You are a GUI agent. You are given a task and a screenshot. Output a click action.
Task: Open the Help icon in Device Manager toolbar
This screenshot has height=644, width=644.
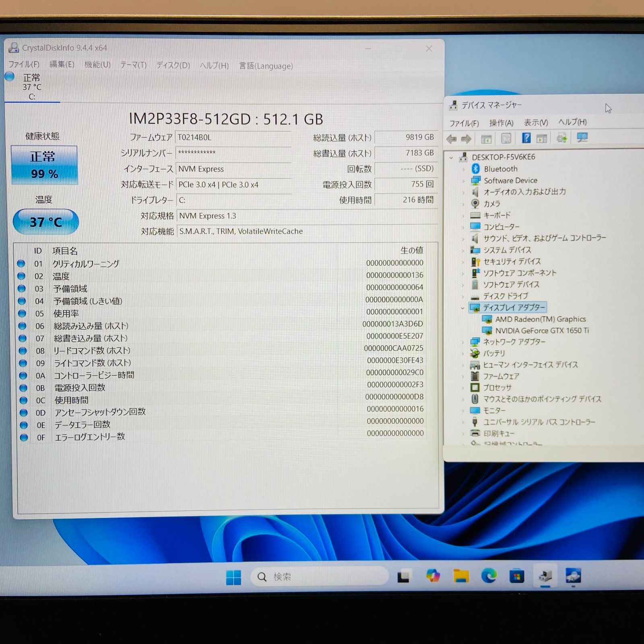[526, 138]
